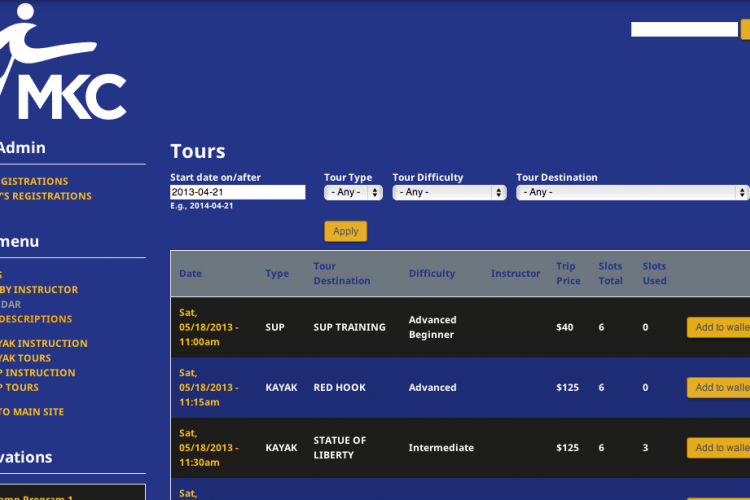Follow the link to main site
The height and width of the screenshot is (500, 750).
coord(32,412)
